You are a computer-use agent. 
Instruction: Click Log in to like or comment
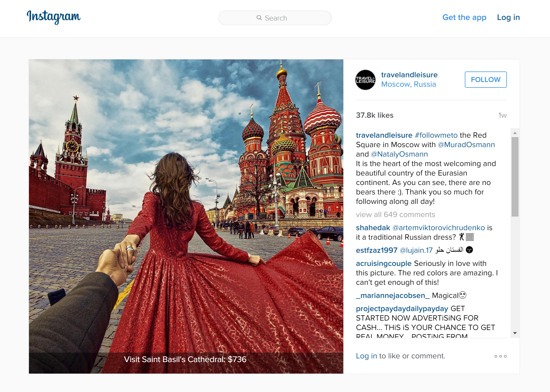pyautogui.click(x=366, y=356)
